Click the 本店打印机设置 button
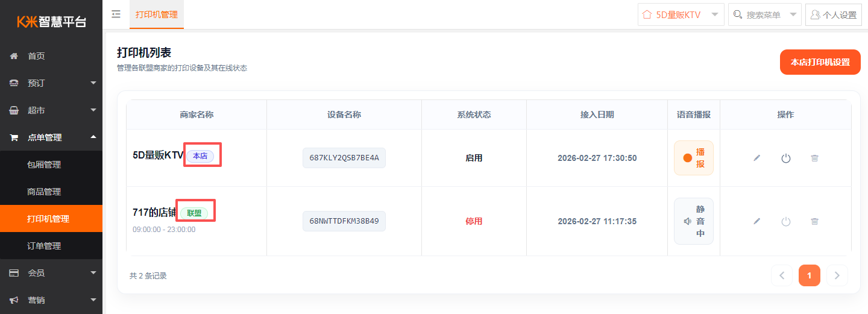The image size is (868, 314). click(x=820, y=62)
